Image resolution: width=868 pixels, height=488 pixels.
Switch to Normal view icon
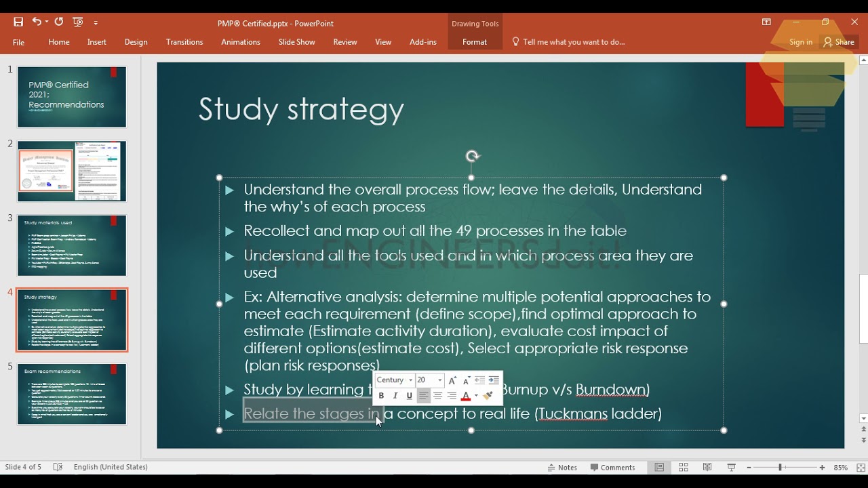pos(659,468)
